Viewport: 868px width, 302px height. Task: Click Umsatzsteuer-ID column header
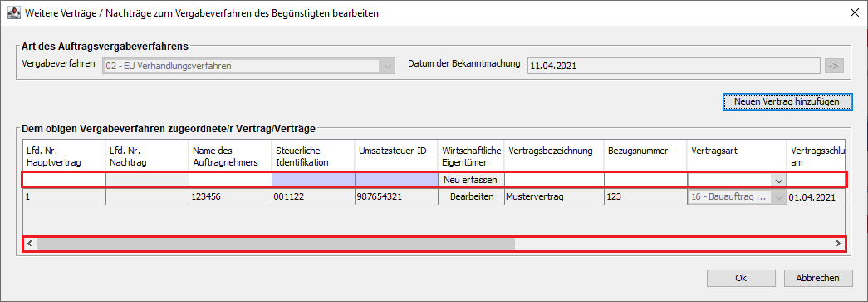[x=396, y=156]
